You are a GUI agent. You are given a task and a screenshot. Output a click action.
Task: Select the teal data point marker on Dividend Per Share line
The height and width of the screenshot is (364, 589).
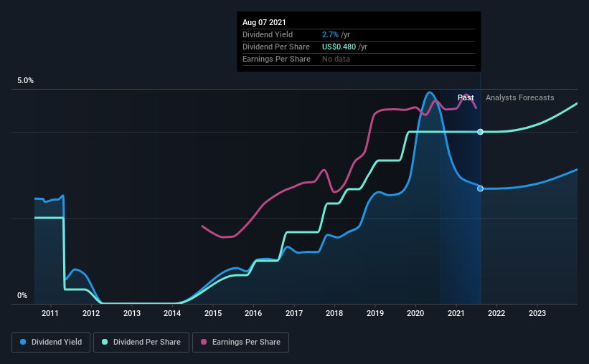tap(480, 132)
